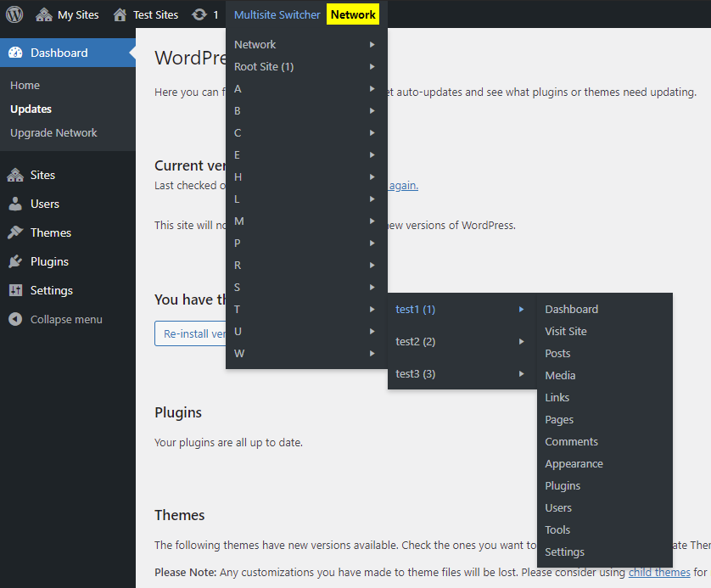Click the Themes brush icon in sidebar

point(15,232)
